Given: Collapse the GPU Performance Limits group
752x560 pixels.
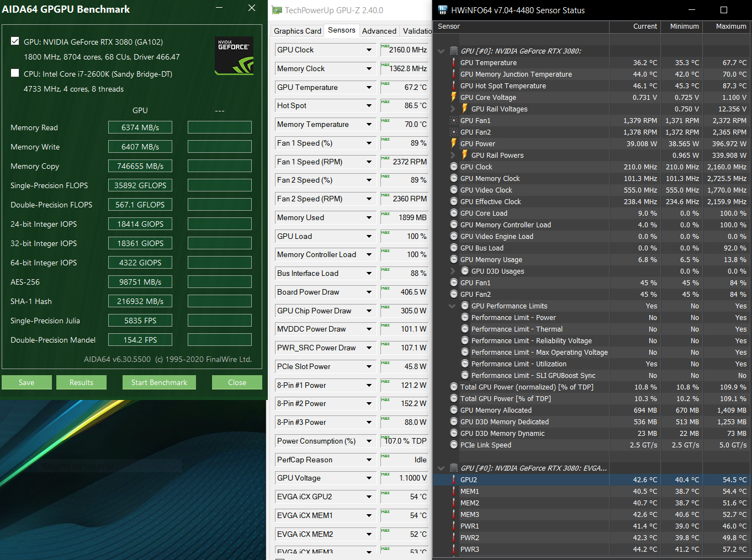Looking at the screenshot, I should pyautogui.click(x=453, y=306).
